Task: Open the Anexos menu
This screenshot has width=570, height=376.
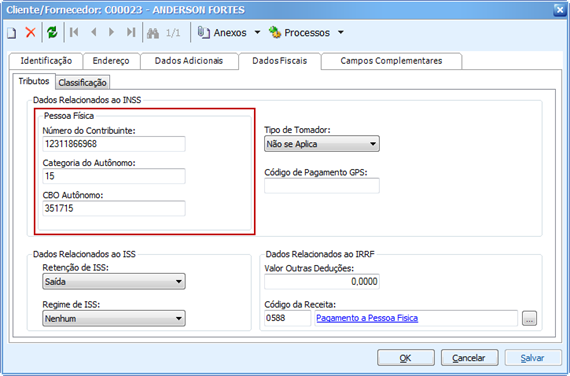Action: coord(222,33)
